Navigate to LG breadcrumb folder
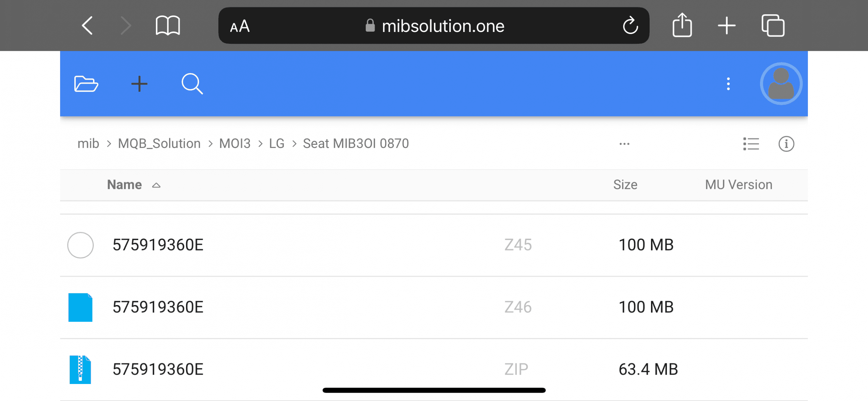Screen dimensions: 868x401 276,144
